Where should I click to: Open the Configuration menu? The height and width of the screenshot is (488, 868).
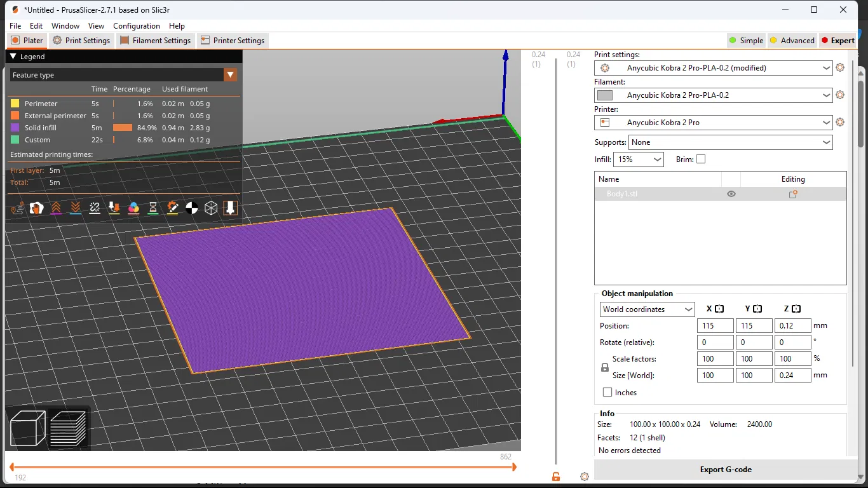pos(137,26)
